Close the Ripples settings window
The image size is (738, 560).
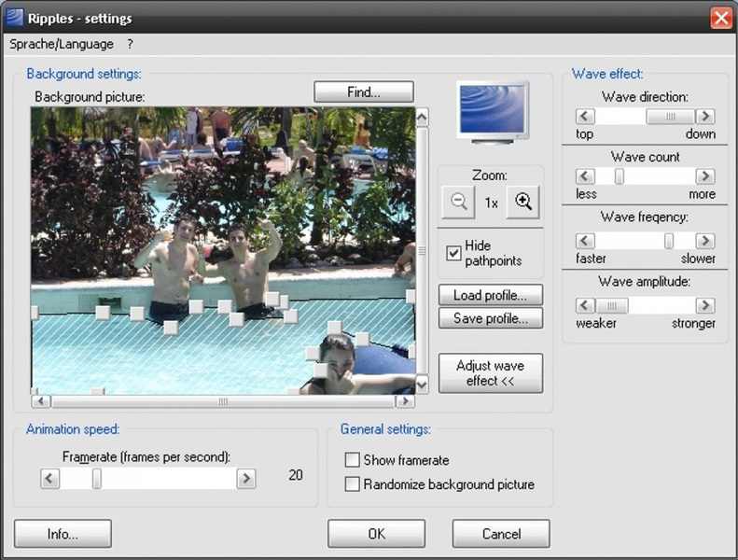pyautogui.click(x=721, y=19)
